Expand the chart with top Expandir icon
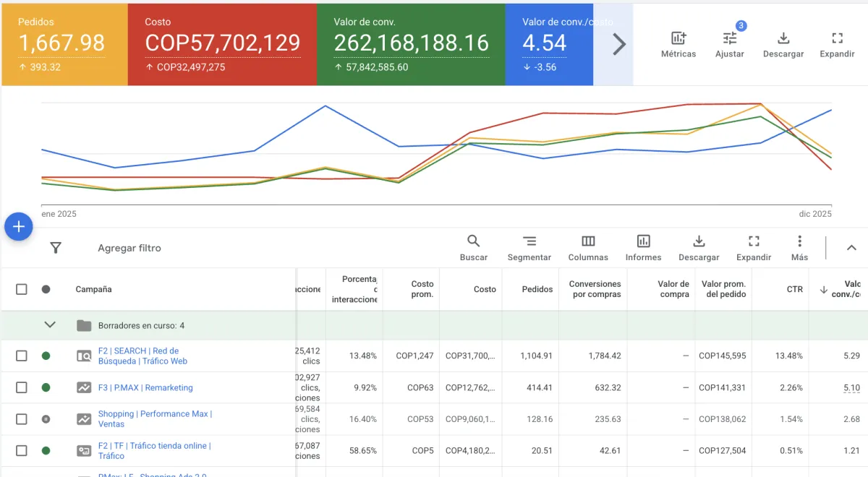 (837, 45)
